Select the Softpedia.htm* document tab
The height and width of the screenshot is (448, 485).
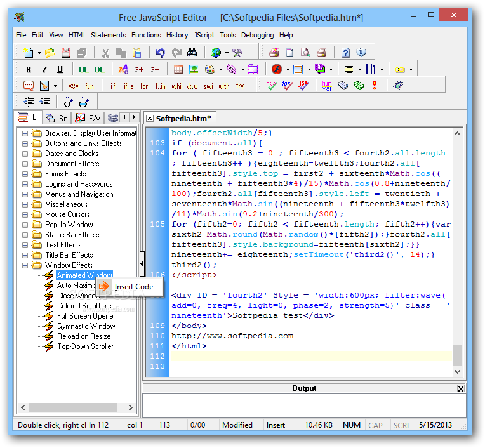pos(183,119)
